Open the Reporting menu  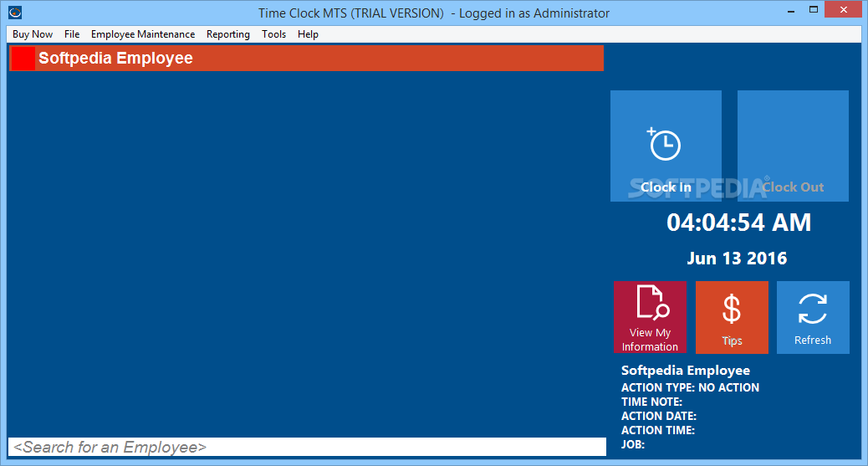click(228, 34)
